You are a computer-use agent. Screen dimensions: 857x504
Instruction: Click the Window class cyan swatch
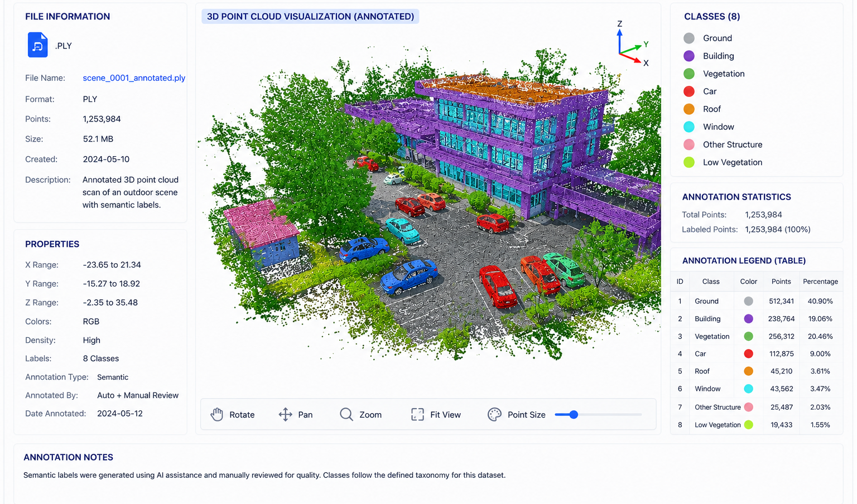pos(689,127)
